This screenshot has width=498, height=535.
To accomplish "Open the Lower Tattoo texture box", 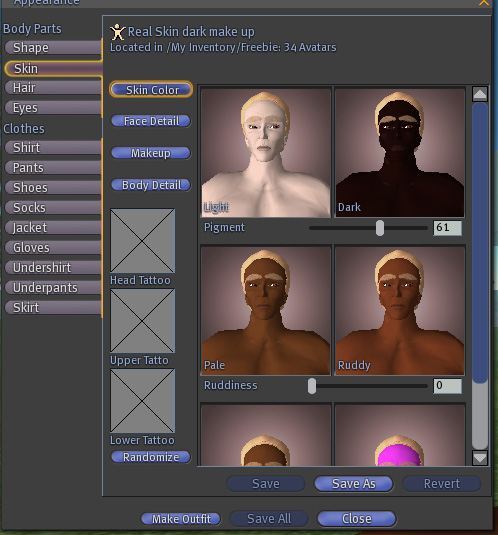I will pos(143,401).
